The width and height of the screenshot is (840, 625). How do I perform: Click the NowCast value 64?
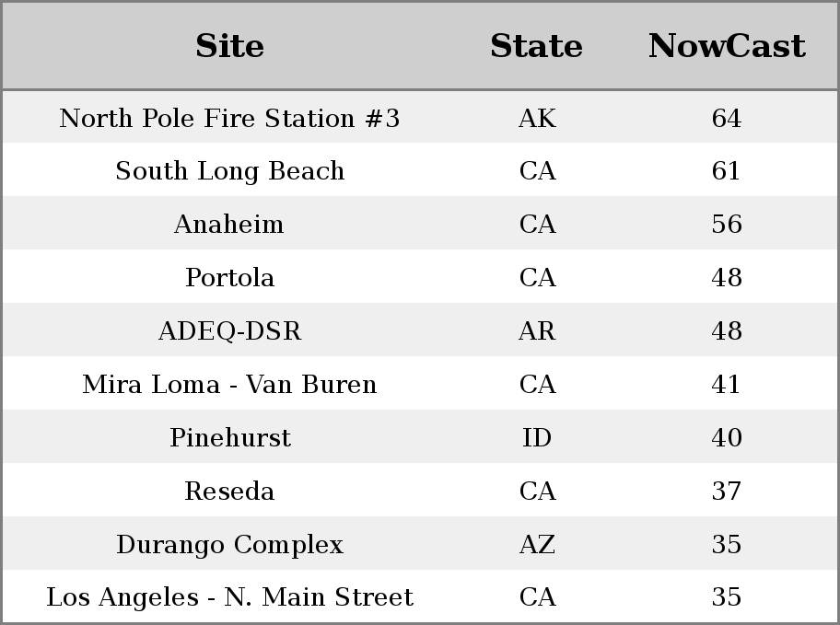click(x=727, y=118)
